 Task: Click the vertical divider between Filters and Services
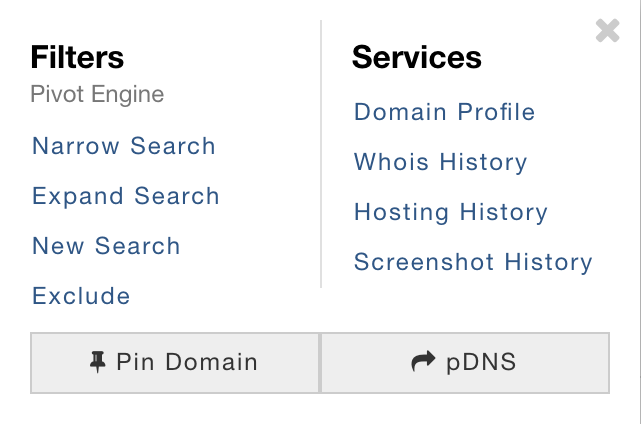tap(321, 154)
